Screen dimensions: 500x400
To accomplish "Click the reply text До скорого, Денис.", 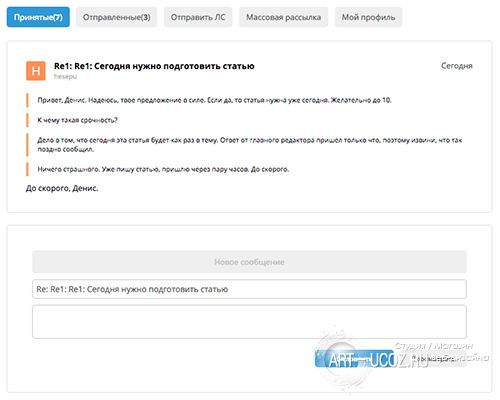I will coord(62,188).
